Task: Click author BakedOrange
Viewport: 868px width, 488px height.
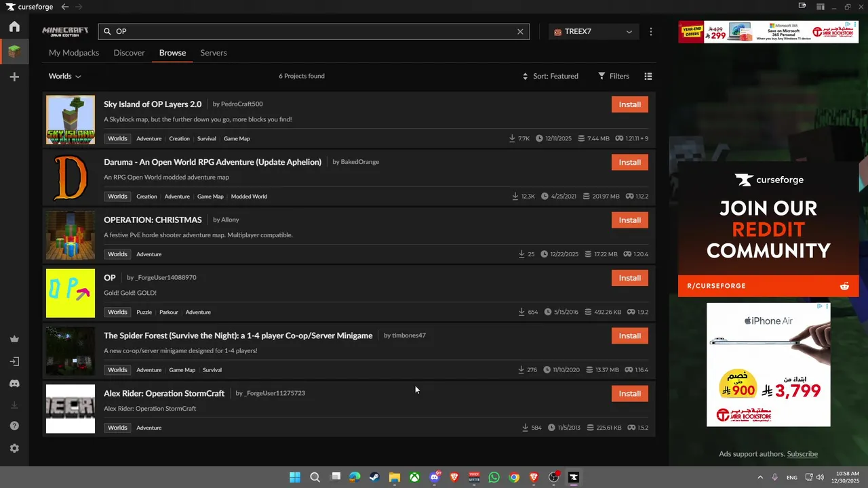Action: (x=360, y=162)
